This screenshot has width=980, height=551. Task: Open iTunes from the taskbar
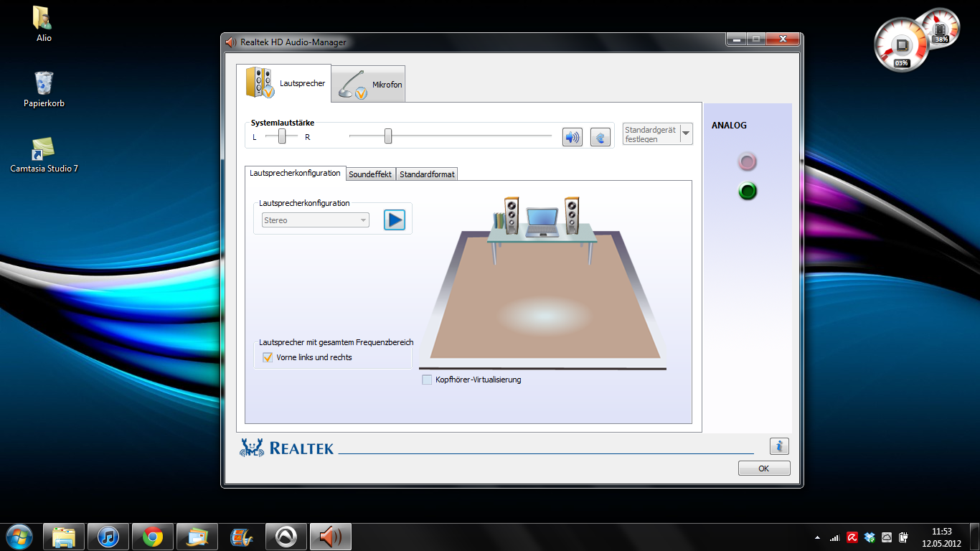pos(108,537)
